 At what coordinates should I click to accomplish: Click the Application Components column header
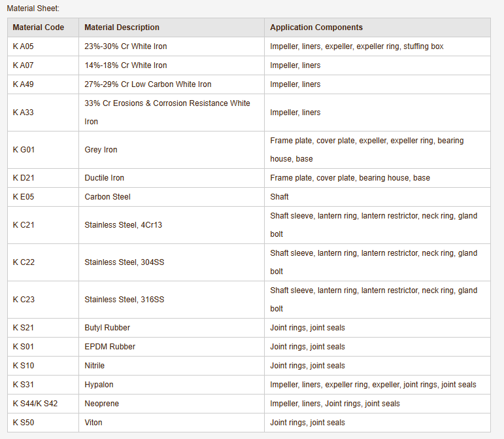click(316, 27)
